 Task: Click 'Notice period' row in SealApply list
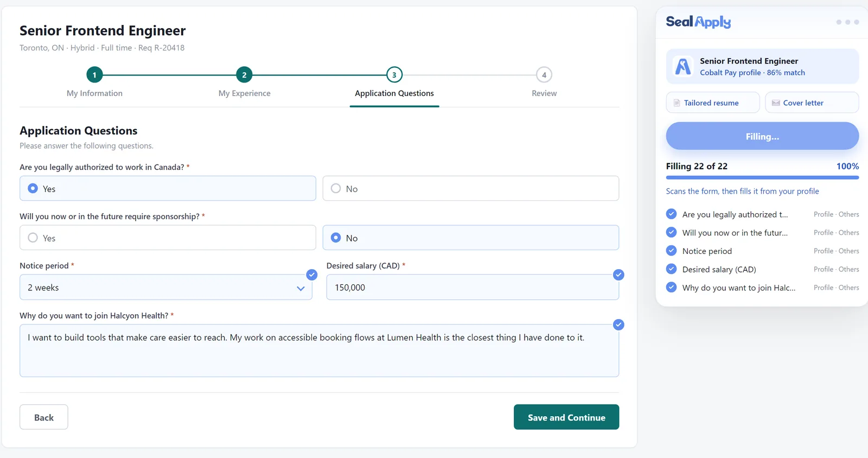pos(762,251)
